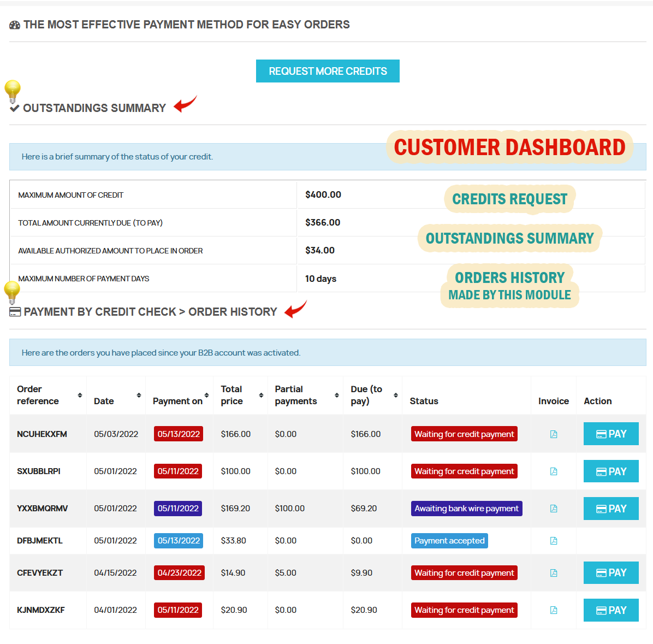Download invoice PDF for order YXXBMQRMV
The image size is (653, 644).
pos(553,509)
